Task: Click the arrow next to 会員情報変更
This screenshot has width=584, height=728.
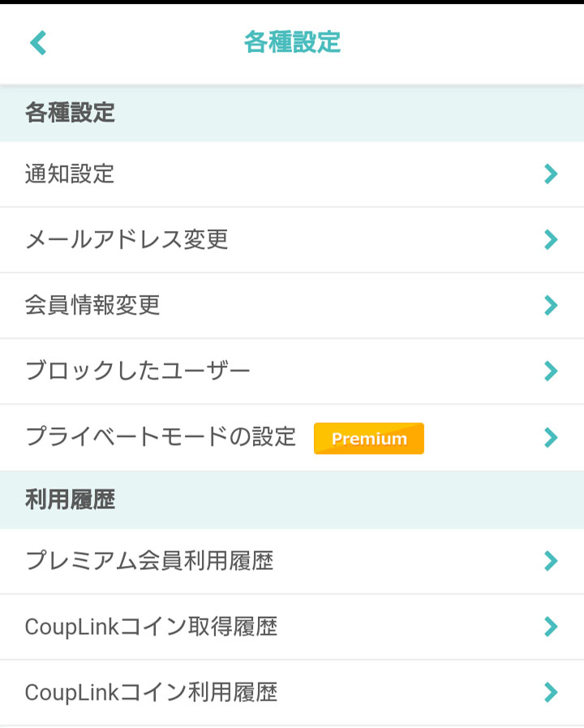Action: click(551, 306)
